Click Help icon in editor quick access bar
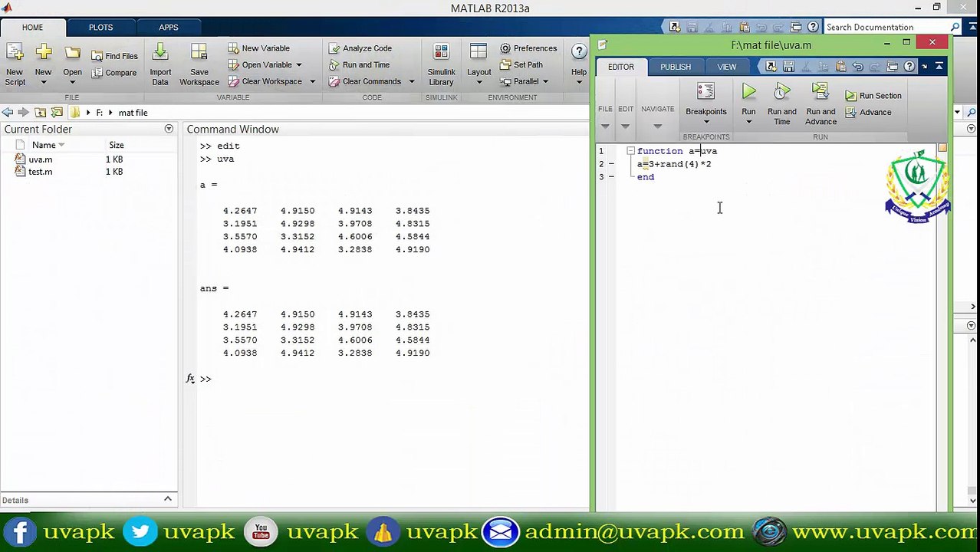 (909, 67)
